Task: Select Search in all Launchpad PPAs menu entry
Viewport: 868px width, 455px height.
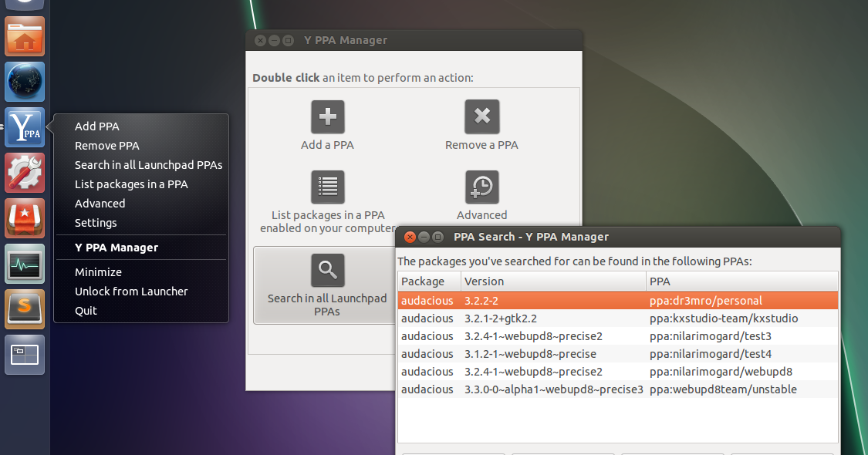Action: coord(148,164)
